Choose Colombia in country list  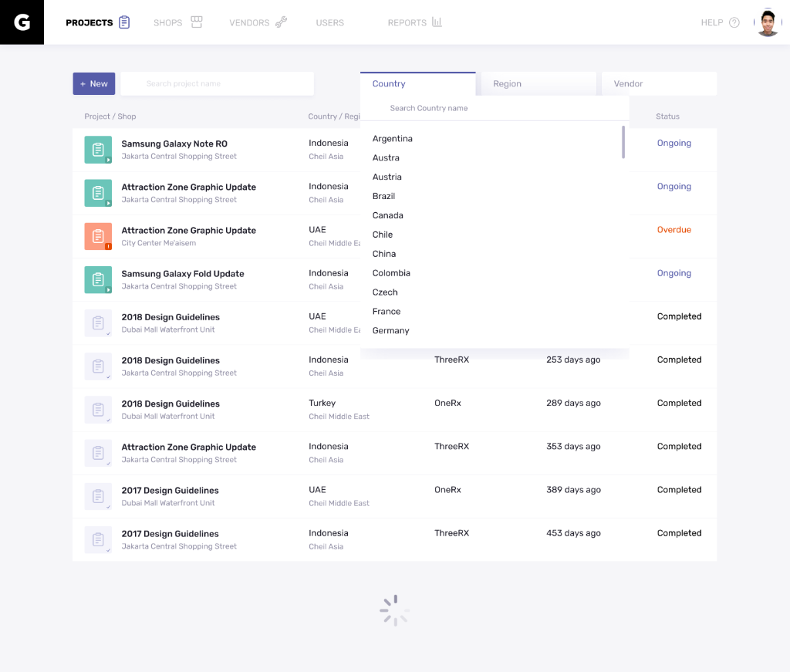[391, 273]
